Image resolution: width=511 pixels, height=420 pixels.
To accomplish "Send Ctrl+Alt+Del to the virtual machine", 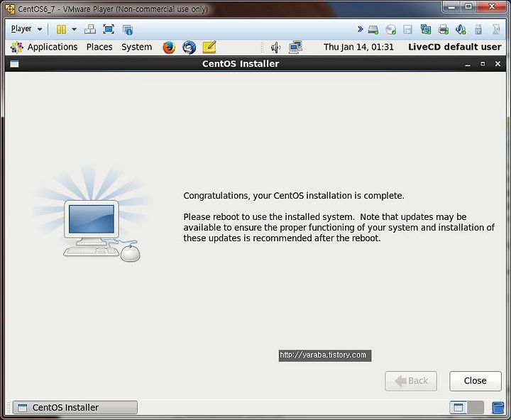I will coord(90,29).
